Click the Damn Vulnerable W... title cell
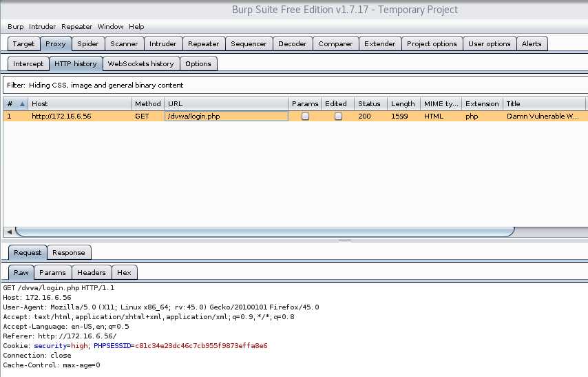 pyautogui.click(x=544, y=116)
